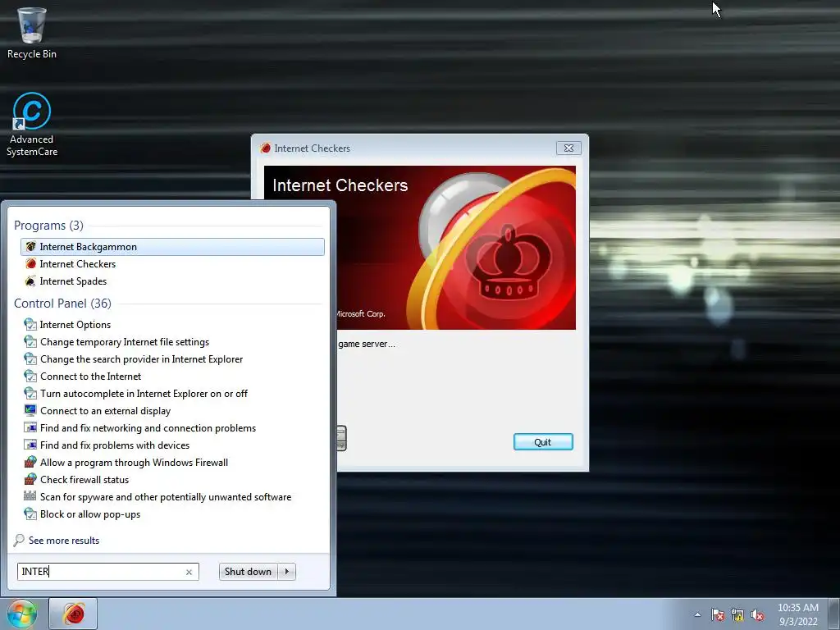Expand the Shut down options arrow
The height and width of the screenshot is (630, 840).
(287, 572)
